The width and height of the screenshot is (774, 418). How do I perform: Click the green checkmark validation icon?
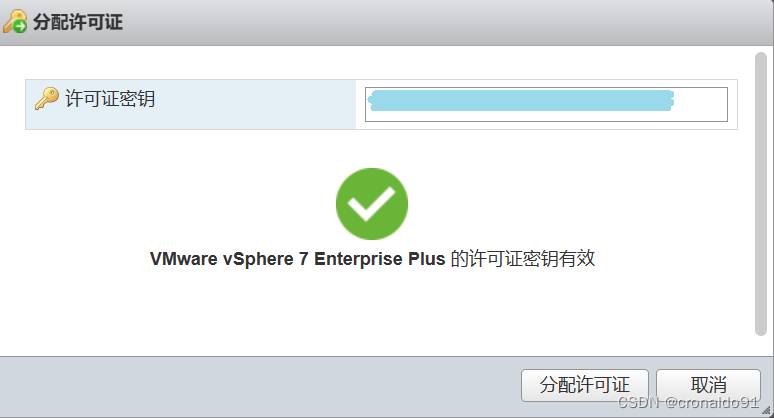372,204
